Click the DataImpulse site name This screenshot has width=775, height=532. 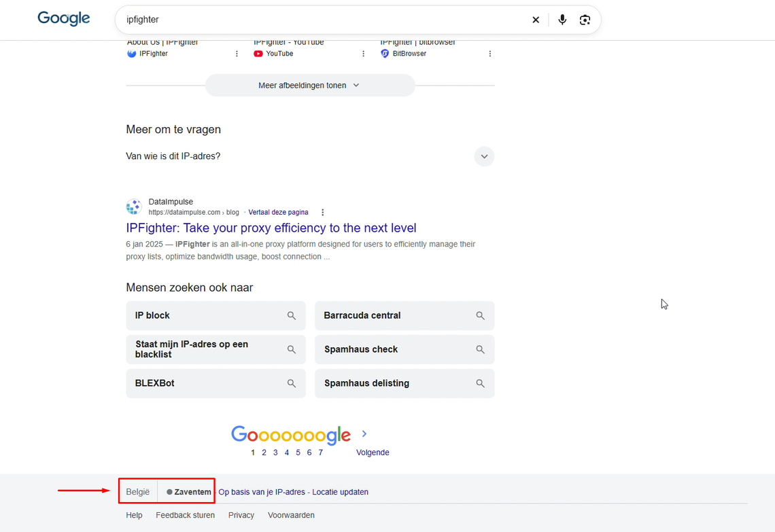171,202
